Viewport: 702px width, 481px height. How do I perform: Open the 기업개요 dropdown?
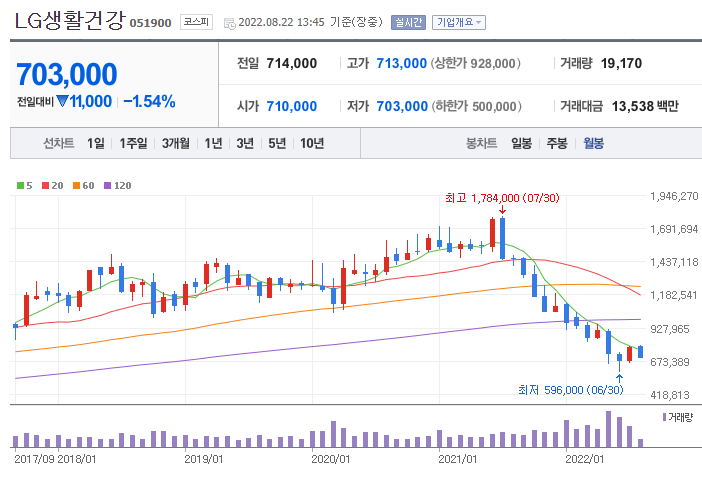tap(458, 22)
